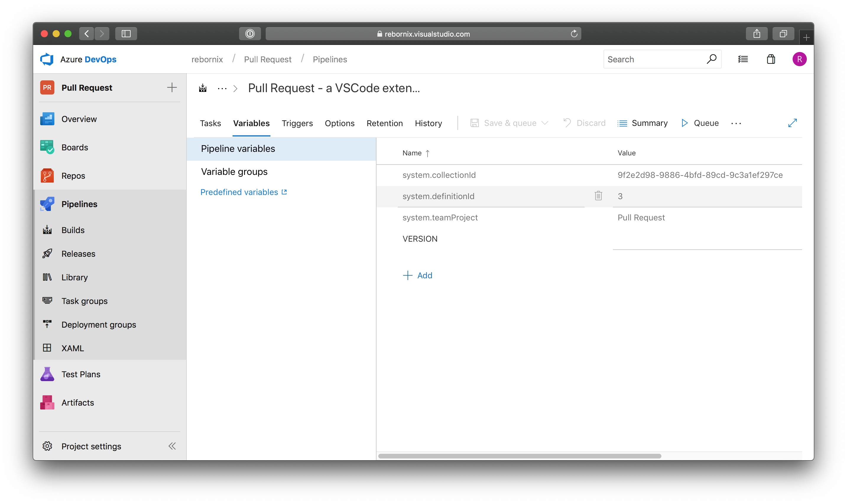Open the Options tab
Viewport: 847px width, 504px height.
[339, 123]
